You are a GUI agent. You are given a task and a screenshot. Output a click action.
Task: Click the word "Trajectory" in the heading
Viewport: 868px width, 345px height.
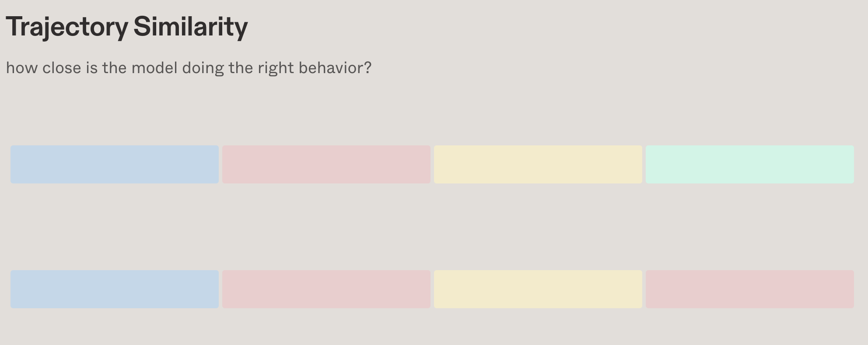tap(67, 27)
